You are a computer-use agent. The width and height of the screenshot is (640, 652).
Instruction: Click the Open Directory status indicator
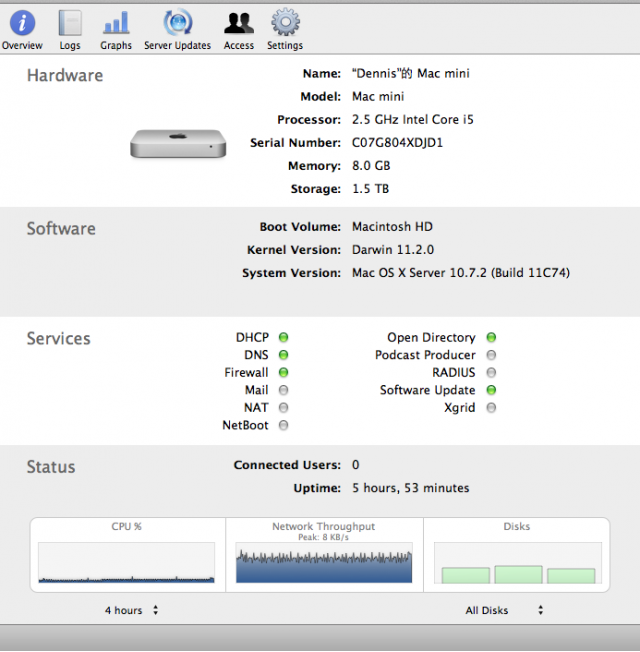491,337
